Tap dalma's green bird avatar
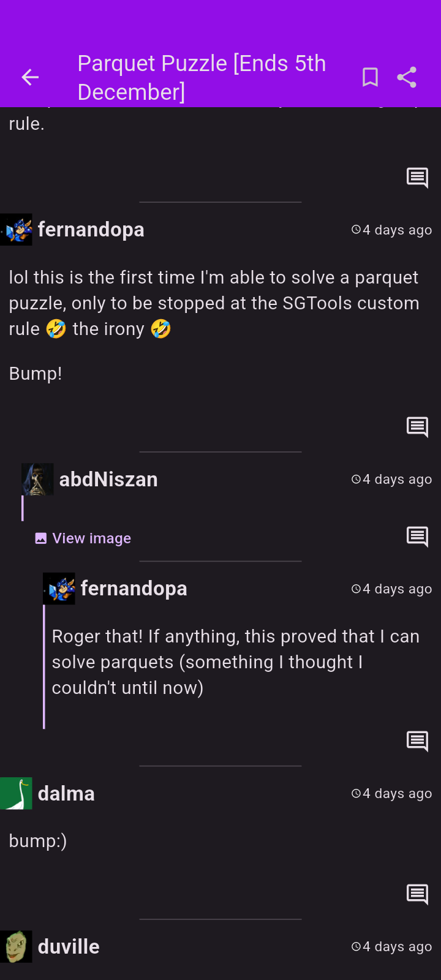The image size is (441, 980). [16, 793]
